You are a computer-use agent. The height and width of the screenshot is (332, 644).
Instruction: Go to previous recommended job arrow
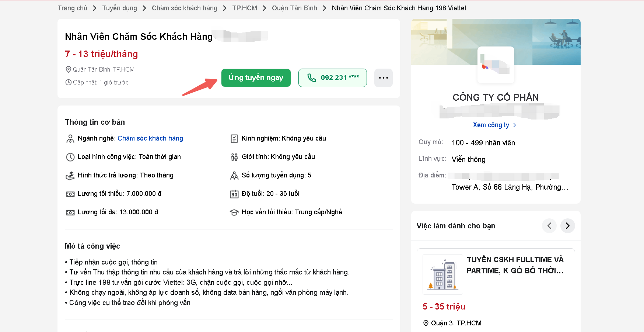(549, 226)
